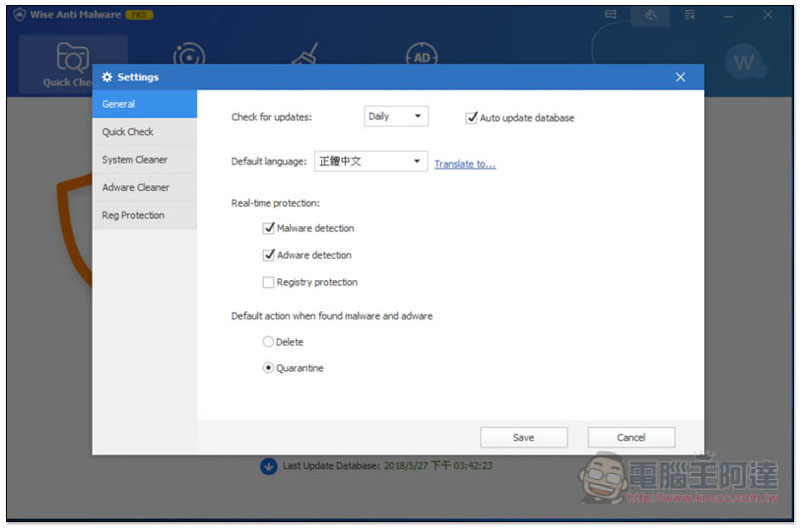
Task: Open the System Cleaner broom icon in the main toolbar
Action: click(305, 53)
